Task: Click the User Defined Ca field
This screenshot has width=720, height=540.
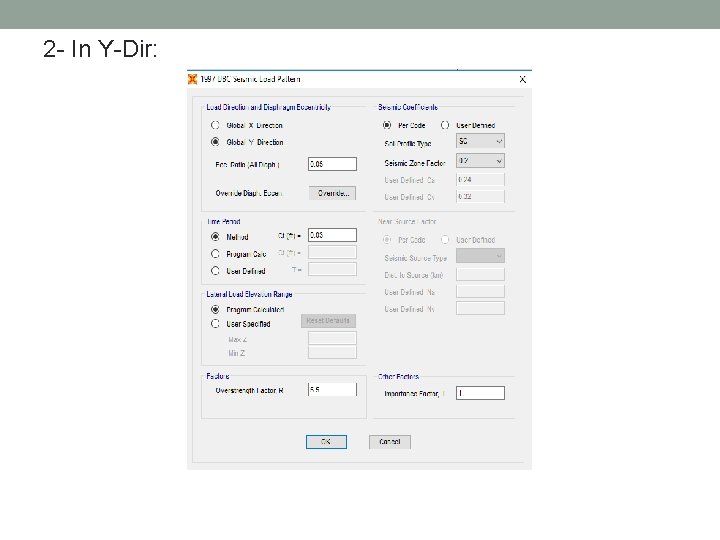Action: [x=480, y=180]
